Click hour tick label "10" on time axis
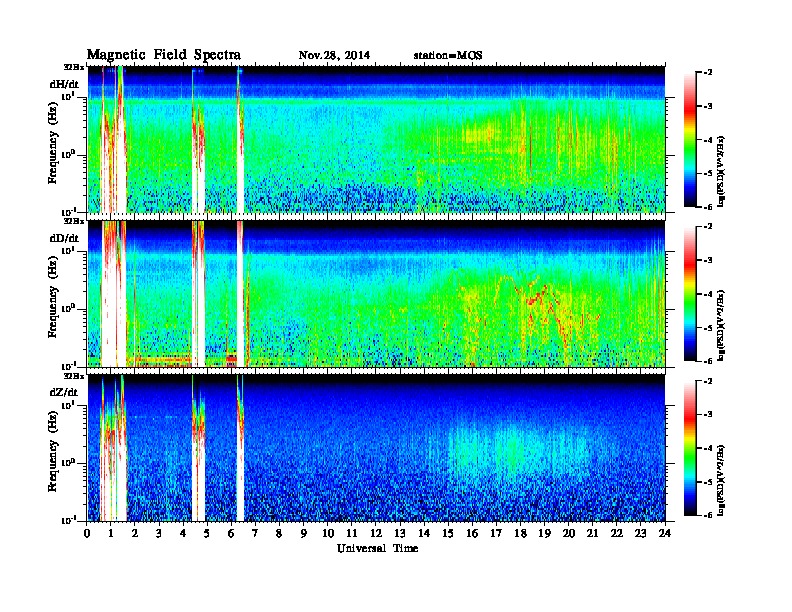Viewport: 792px width, 612px height. pyautogui.click(x=328, y=533)
